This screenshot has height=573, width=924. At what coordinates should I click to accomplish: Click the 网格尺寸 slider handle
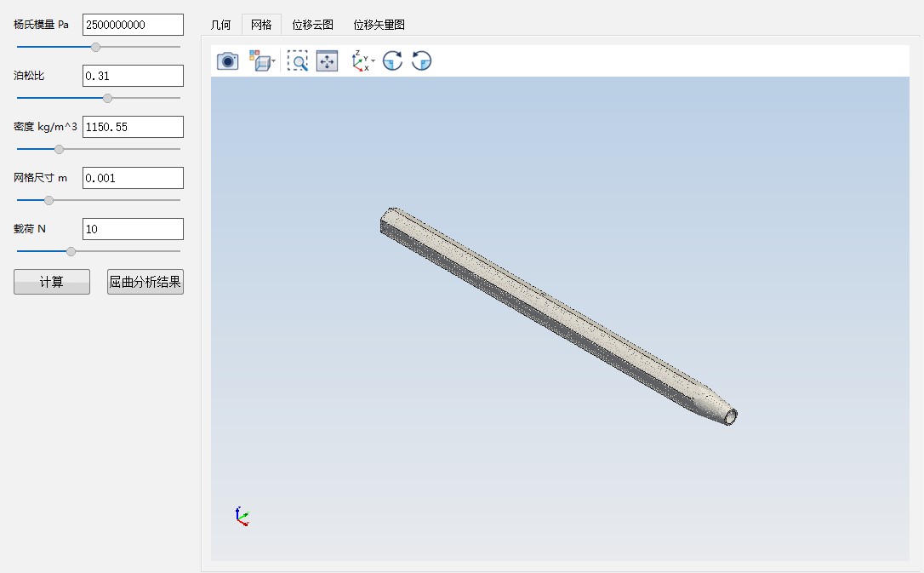pyautogui.click(x=48, y=200)
